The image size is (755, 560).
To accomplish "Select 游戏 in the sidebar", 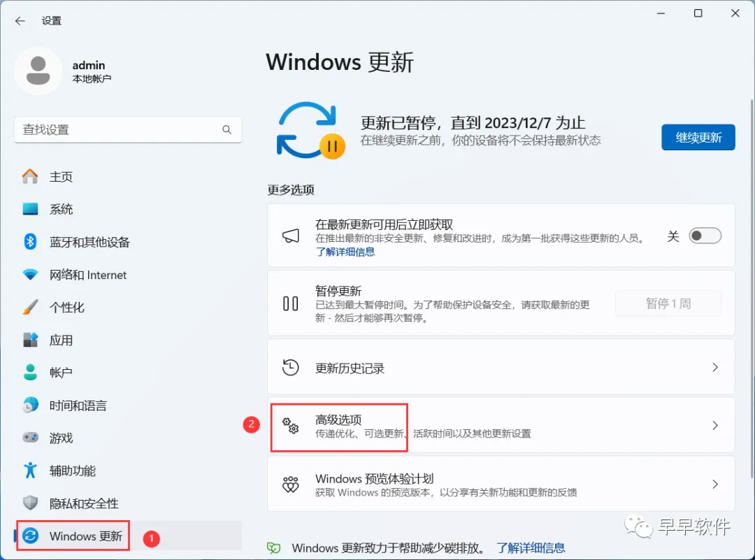I will pos(128,438).
